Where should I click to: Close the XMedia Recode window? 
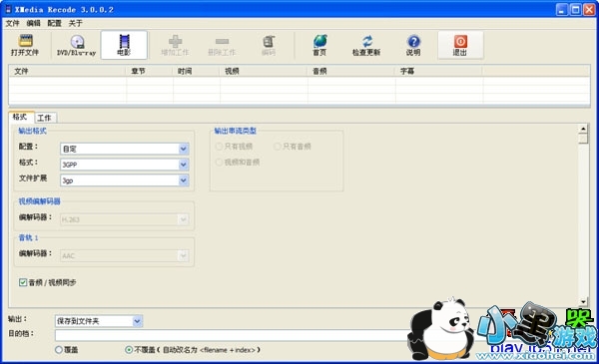589,10
